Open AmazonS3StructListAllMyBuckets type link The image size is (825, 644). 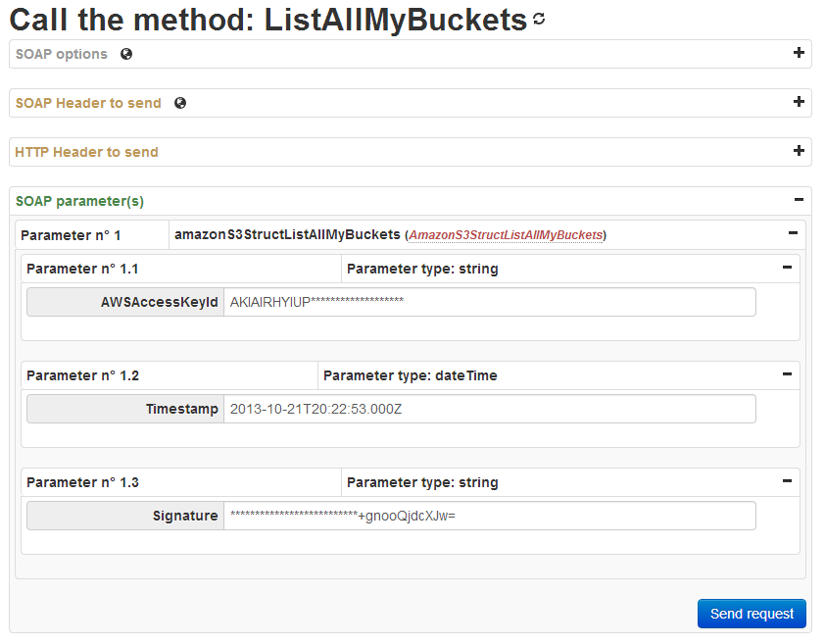coord(506,235)
